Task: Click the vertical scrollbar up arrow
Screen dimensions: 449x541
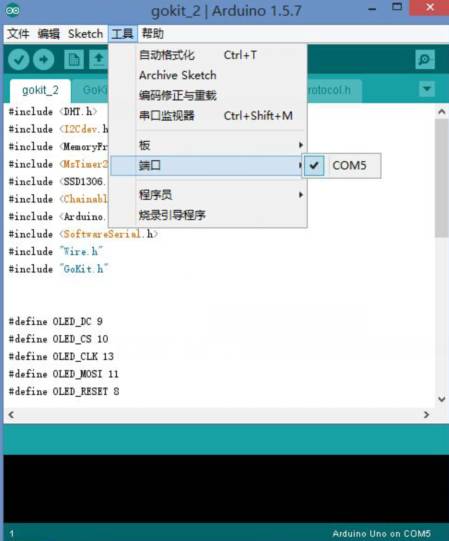Action: coord(442,111)
